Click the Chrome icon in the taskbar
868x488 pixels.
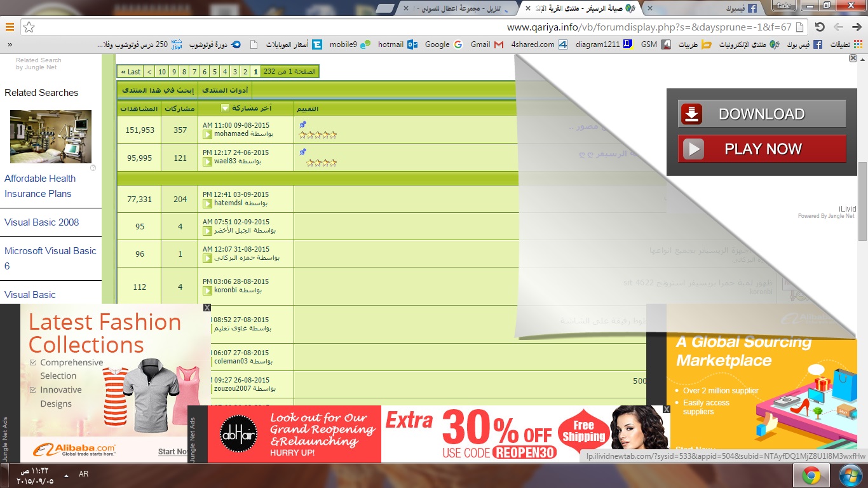click(810, 475)
